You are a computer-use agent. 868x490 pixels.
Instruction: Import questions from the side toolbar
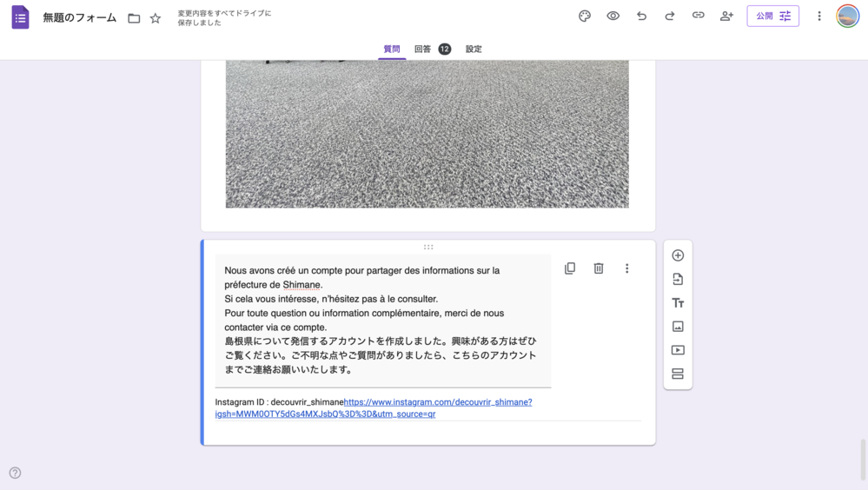coord(678,279)
